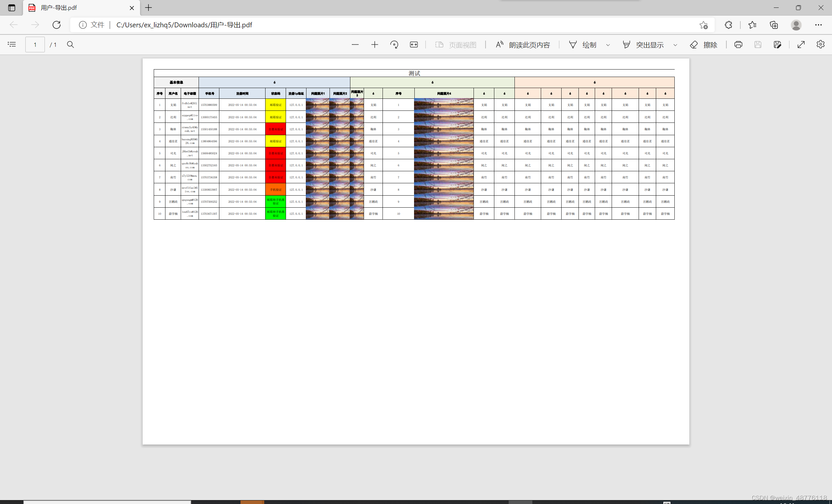Viewport: 832px width, 504px height.
Task: Refresh the page
Action: 57,25
